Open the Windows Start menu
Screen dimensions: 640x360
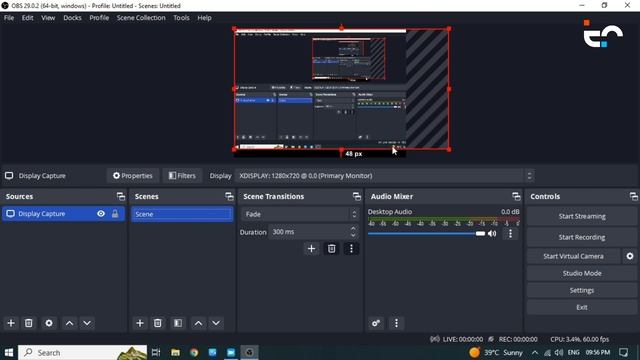9,353
